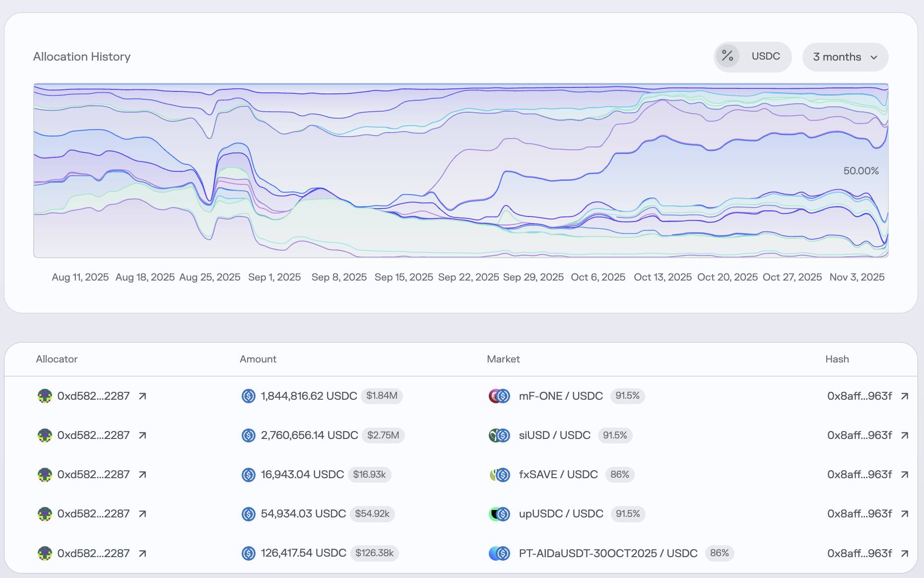
Task: Click the Amount column header
Action: (x=258, y=359)
